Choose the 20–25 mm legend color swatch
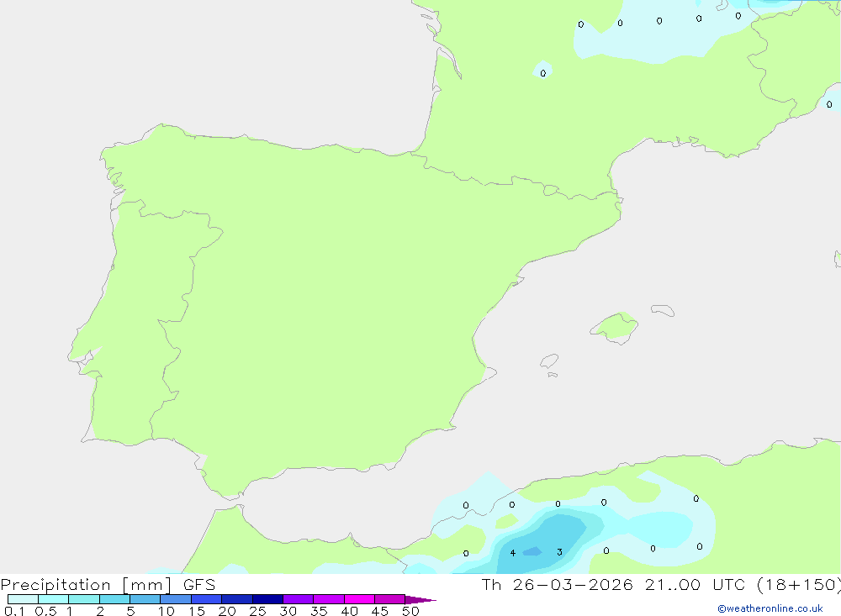This screenshot has width=841, height=616. (x=237, y=599)
